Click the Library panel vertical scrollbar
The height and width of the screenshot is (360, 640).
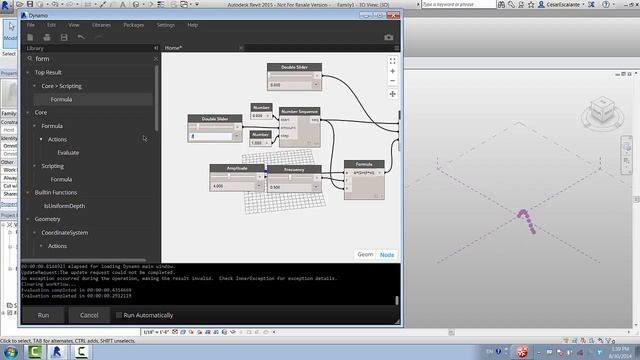click(157, 98)
